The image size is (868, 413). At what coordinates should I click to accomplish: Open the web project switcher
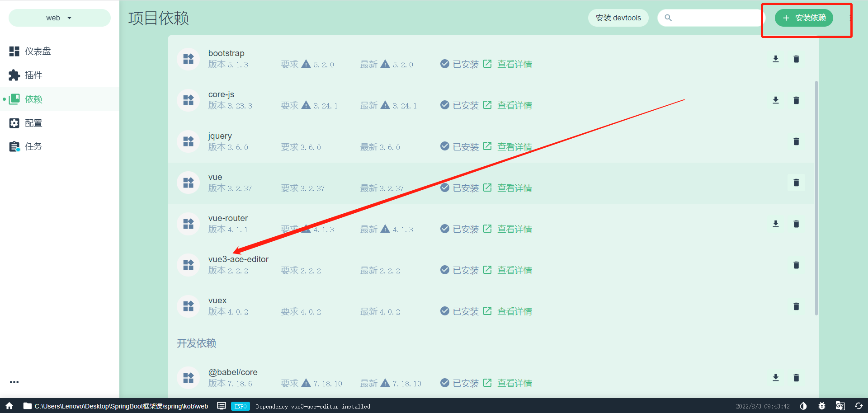coord(59,18)
